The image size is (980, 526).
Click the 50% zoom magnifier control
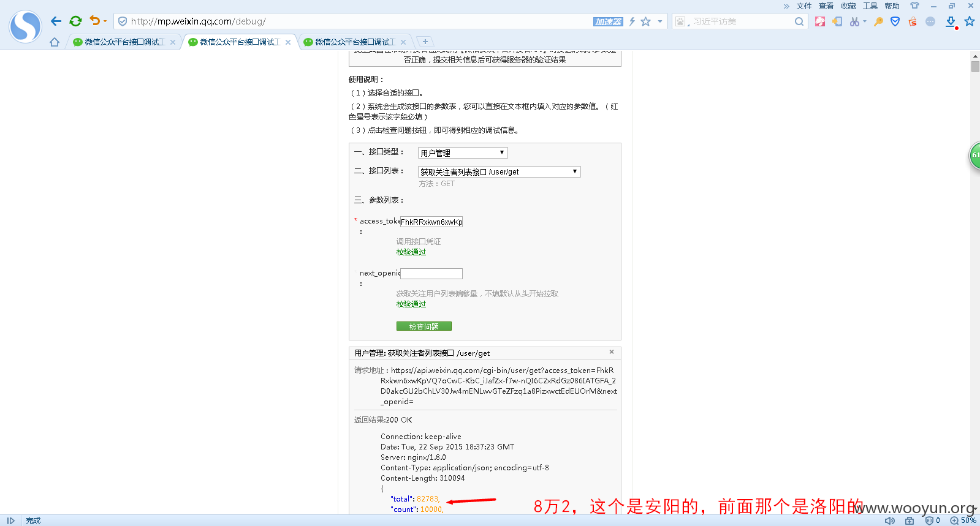tap(963, 520)
